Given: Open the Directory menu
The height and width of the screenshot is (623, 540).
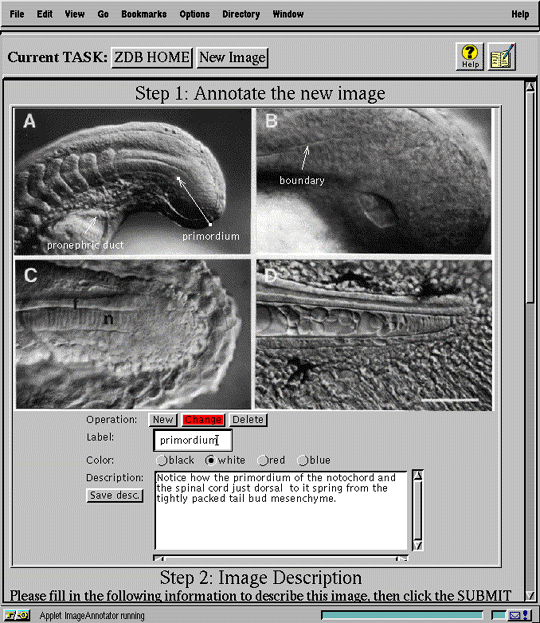Looking at the screenshot, I should coord(241,14).
